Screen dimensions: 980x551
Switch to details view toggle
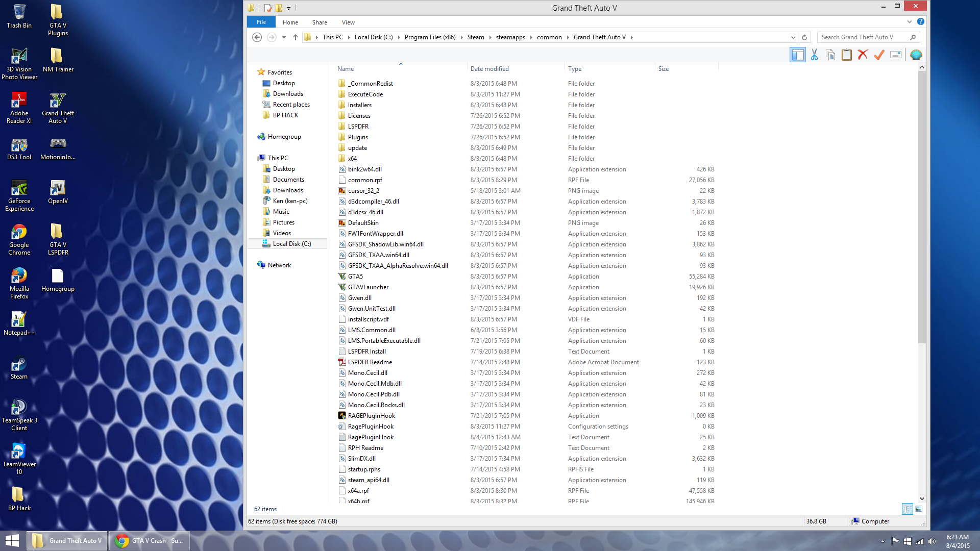click(x=908, y=509)
